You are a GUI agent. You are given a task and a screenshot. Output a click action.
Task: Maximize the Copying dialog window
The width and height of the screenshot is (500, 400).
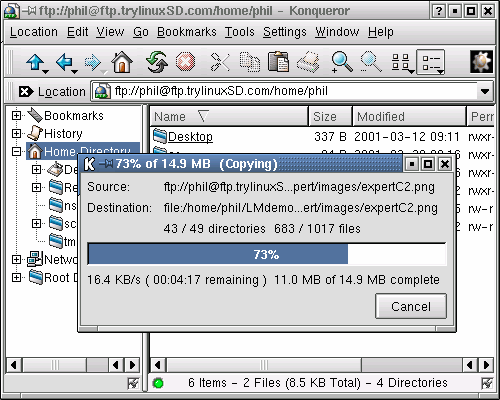pyautogui.click(x=428, y=164)
